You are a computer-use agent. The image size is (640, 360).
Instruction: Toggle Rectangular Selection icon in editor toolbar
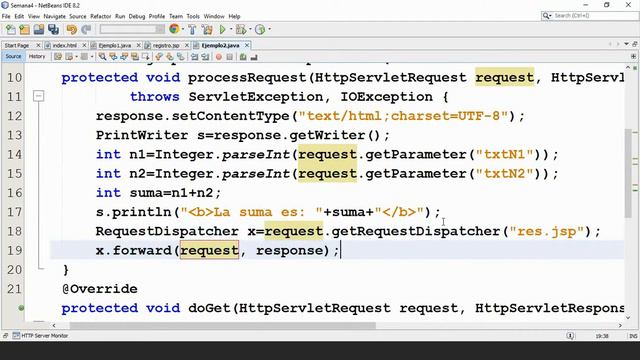coord(145,57)
